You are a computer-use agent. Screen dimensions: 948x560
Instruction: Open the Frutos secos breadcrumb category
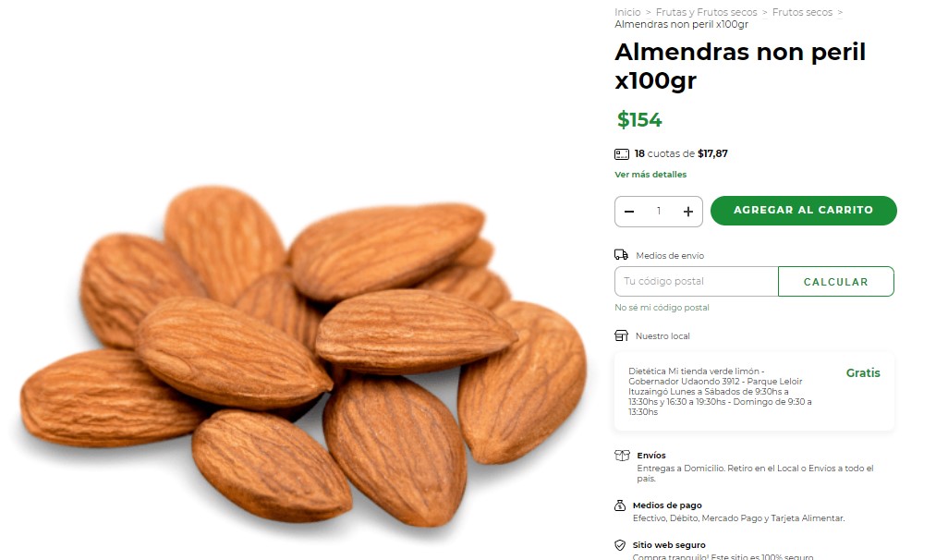coord(802,12)
